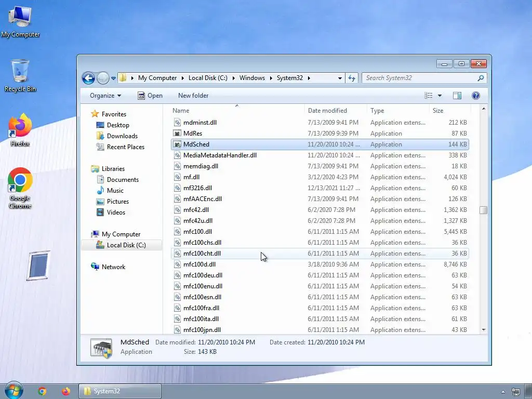This screenshot has height=399, width=532.
Task: Select file mfc42.dll
Action: (320, 210)
